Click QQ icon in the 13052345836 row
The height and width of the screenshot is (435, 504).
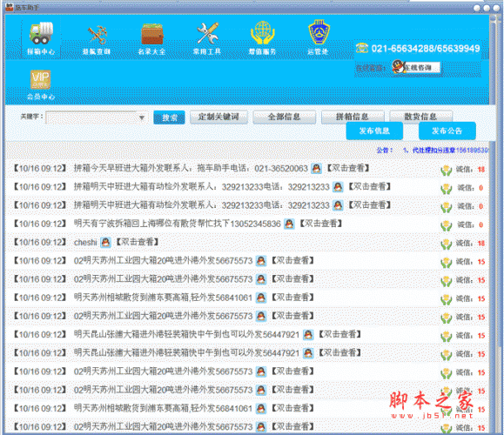click(x=289, y=224)
